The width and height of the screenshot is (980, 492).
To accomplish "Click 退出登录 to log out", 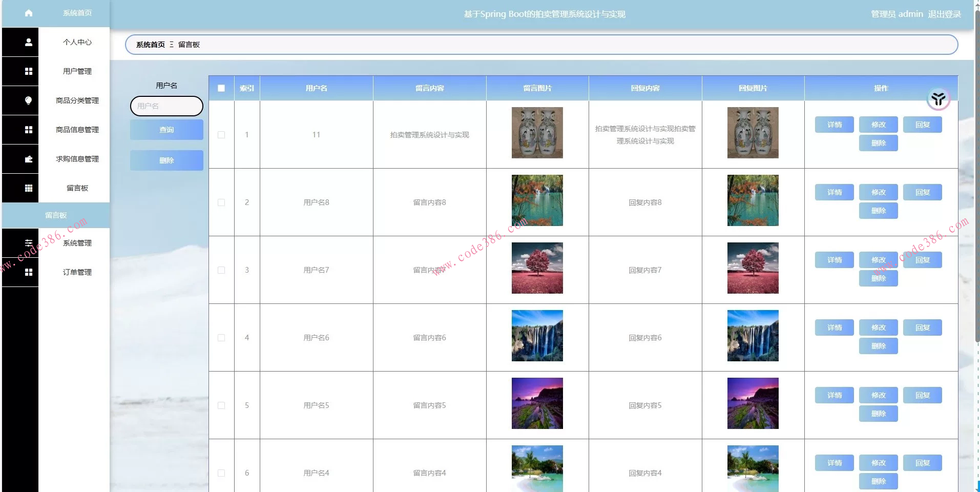I will pyautogui.click(x=944, y=14).
